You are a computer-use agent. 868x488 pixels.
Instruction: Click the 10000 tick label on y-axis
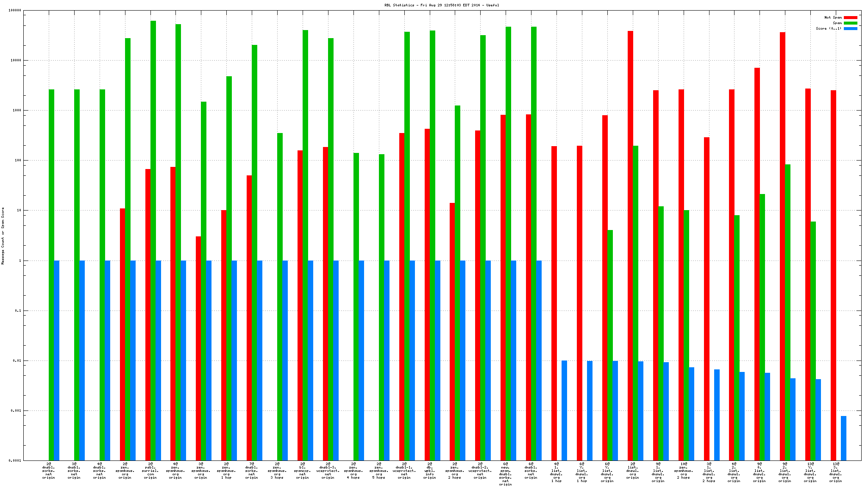16,61
